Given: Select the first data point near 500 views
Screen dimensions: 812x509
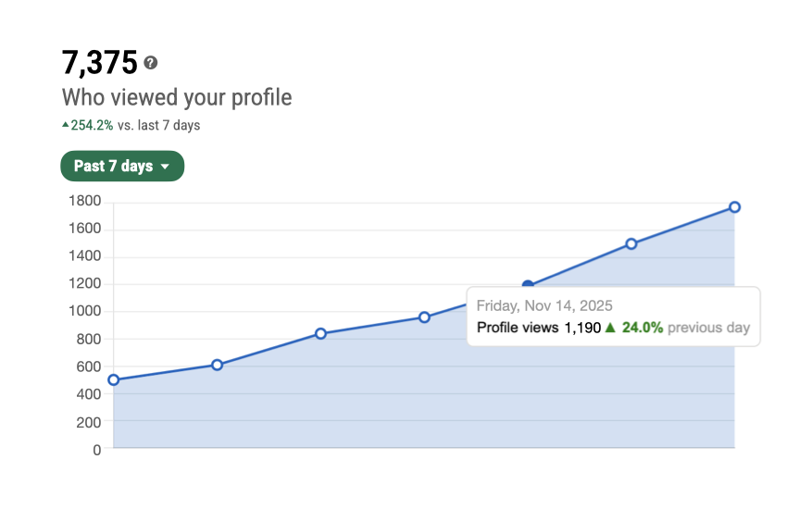Looking at the screenshot, I should (x=113, y=379).
